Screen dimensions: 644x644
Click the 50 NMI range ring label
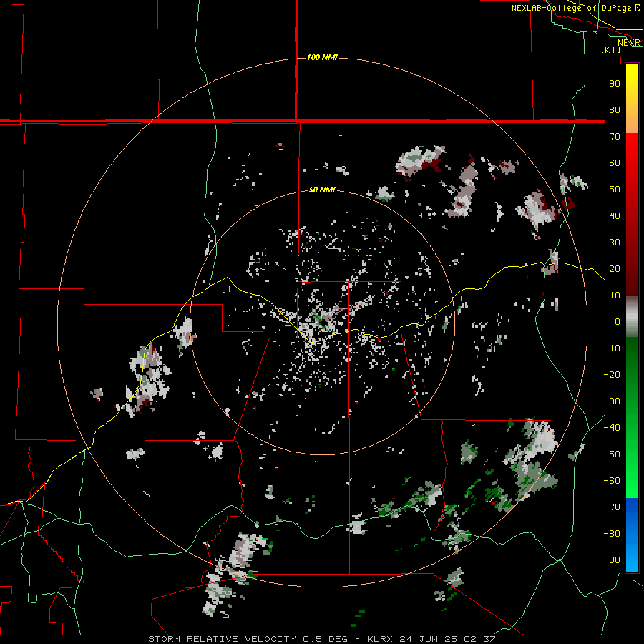pos(322,190)
